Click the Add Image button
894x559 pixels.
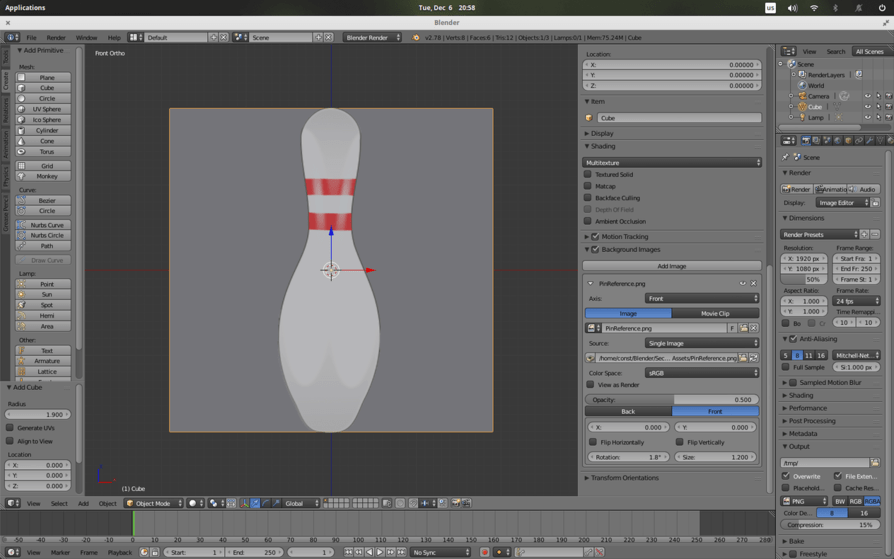pyautogui.click(x=671, y=266)
